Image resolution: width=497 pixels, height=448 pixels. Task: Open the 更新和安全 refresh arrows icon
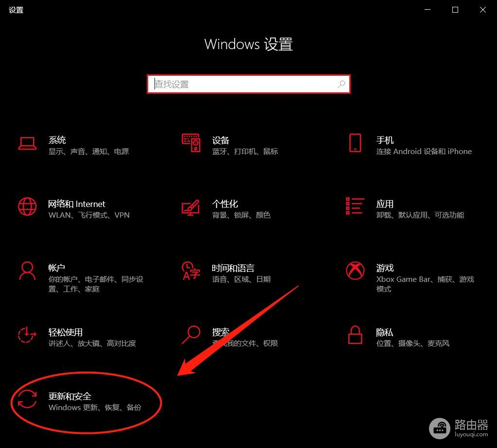coord(27,399)
